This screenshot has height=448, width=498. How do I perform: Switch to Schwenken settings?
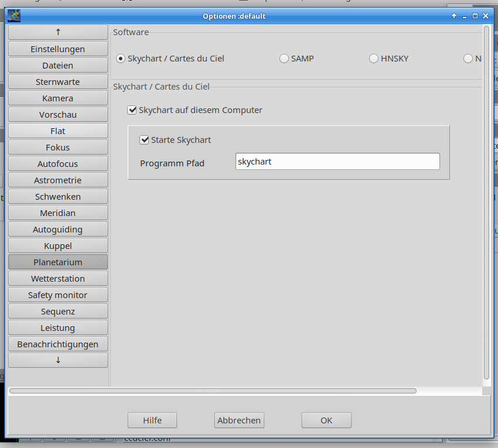click(58, 197)
